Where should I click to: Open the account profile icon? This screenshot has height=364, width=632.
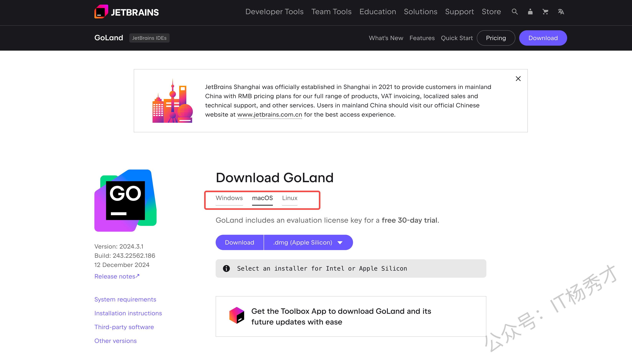pos(530,12)
